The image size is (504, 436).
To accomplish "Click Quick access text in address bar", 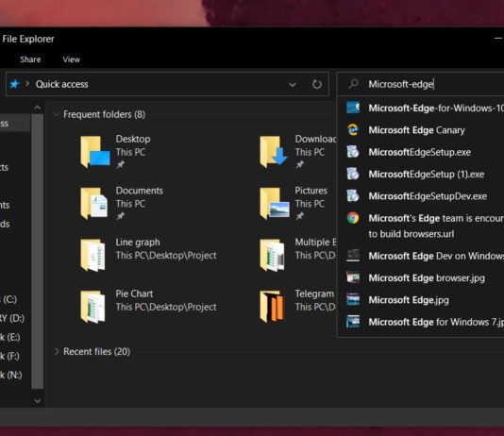I will [61, 84].
